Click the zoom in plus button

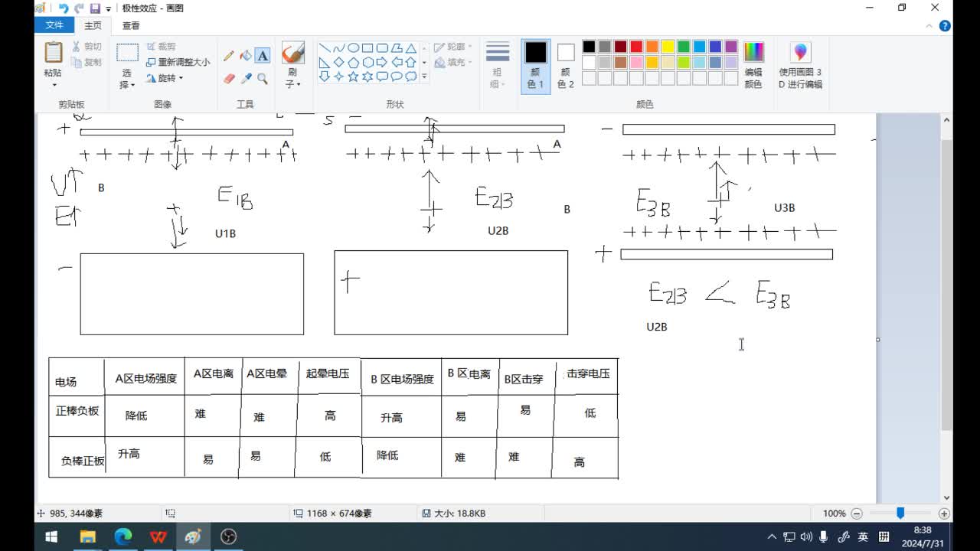coord(944,514)
